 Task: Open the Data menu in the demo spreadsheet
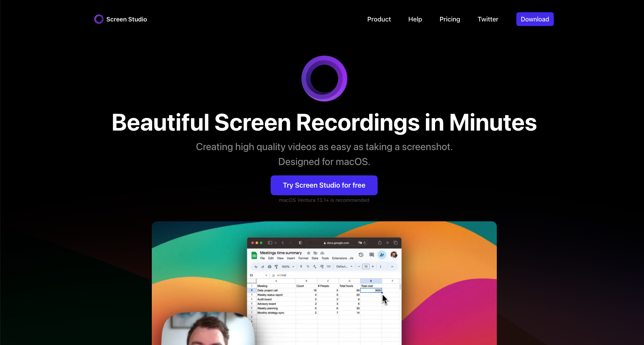315,258
